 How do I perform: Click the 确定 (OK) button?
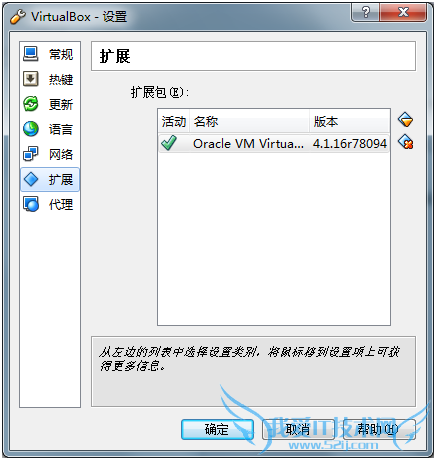tap(217, 429)
